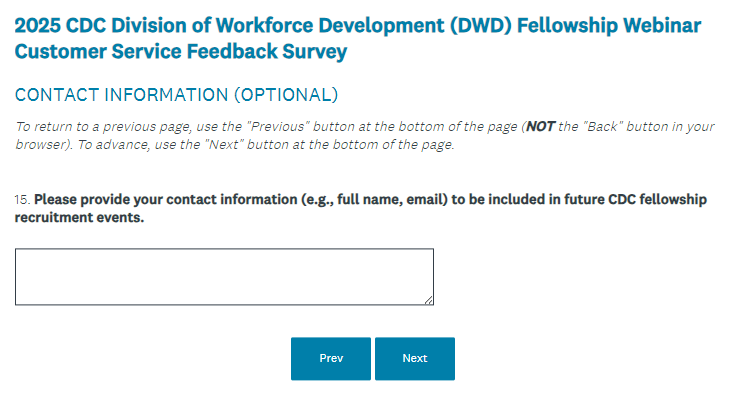Advance with the Next button
The height and width of the screenshot is (393, 732).
pos(415,358)
